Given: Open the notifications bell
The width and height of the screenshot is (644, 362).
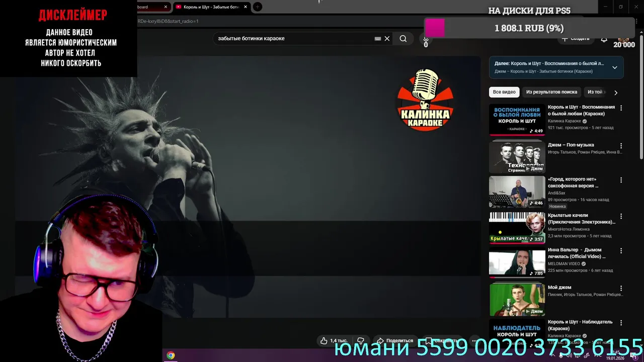Looking at the screenshot, I should pyautogui.click(x=604, y=39).
